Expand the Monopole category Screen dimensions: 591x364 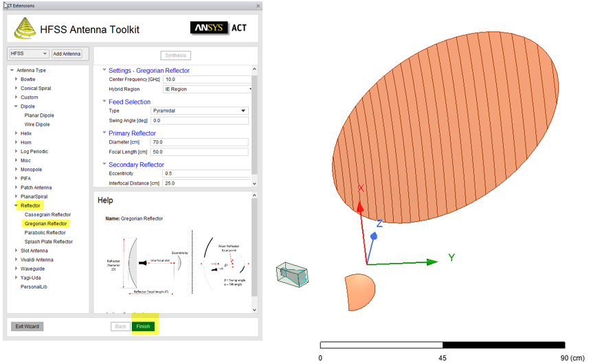(16, 170)
